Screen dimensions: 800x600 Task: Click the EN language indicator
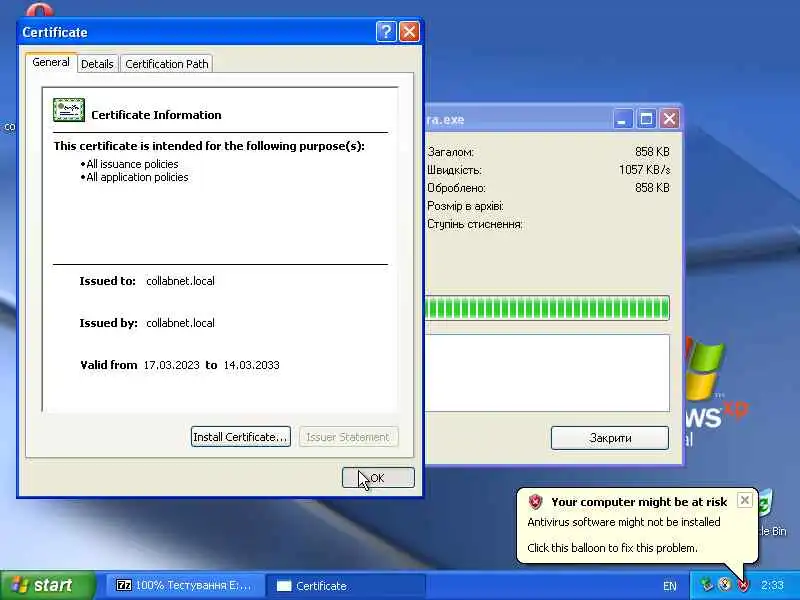tap(669, 586)
